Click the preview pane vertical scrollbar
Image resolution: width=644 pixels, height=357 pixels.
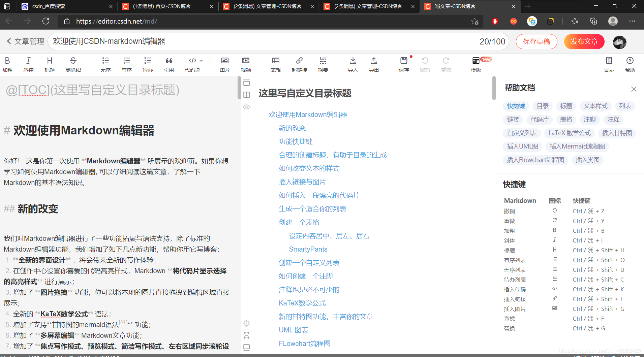pyautogui.click(x=494, y=88)
